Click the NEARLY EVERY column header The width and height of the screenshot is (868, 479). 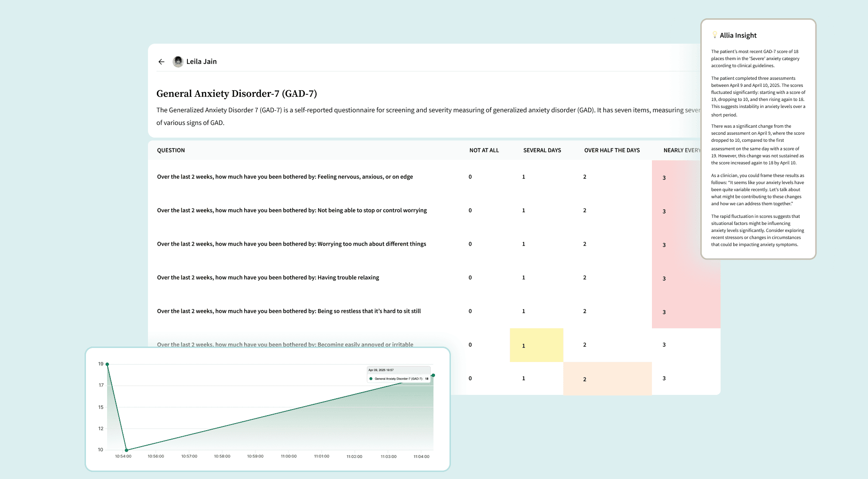click(x=682, y=150)
